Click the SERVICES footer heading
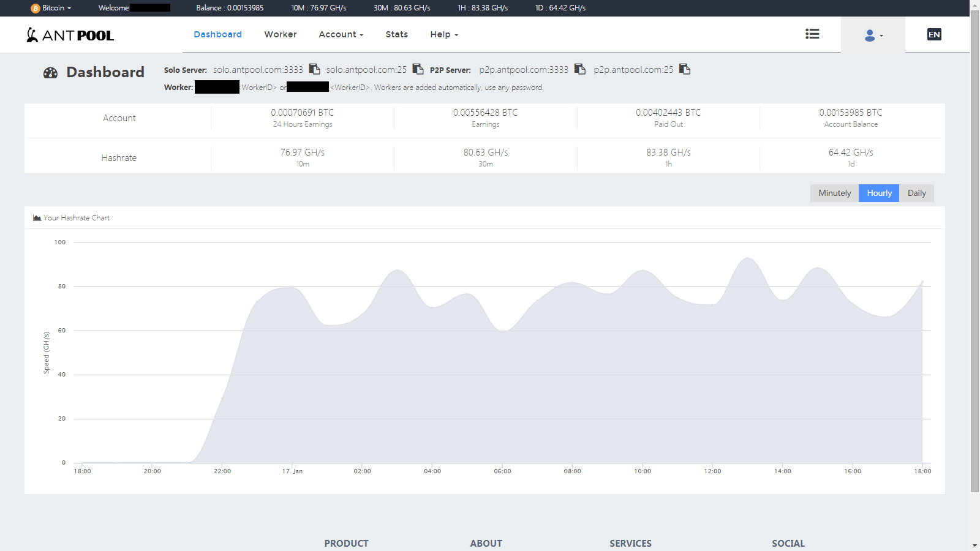The height and width of the screenshot is (551, 980). [630, 544]
